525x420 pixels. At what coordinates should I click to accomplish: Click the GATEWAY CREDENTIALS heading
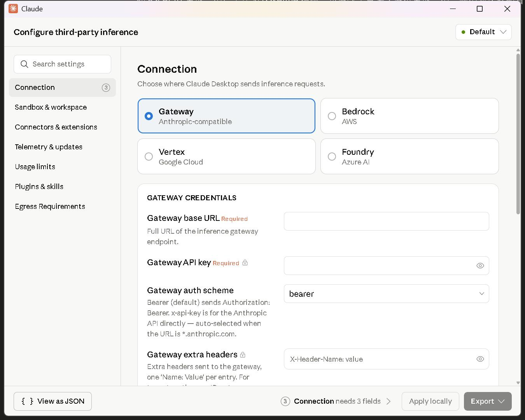coord(192,198)
